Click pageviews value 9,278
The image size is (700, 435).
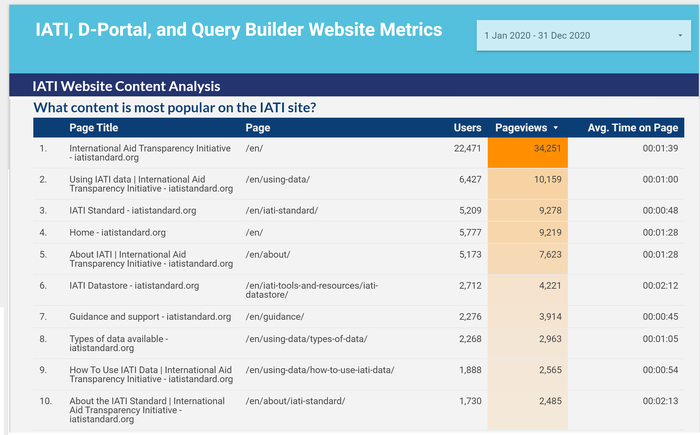pos(550,210)
